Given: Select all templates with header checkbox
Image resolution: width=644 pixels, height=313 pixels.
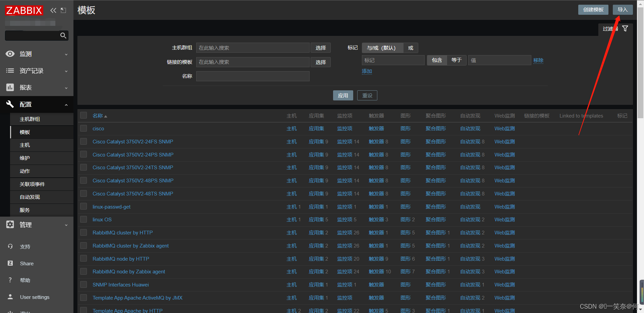Looking at the screenshot, I should 84,116.
